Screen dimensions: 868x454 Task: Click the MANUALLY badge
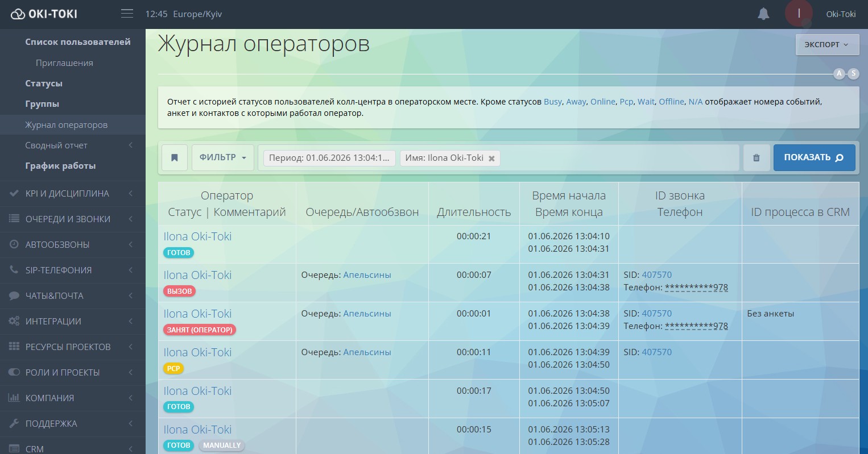coord(222,445)
